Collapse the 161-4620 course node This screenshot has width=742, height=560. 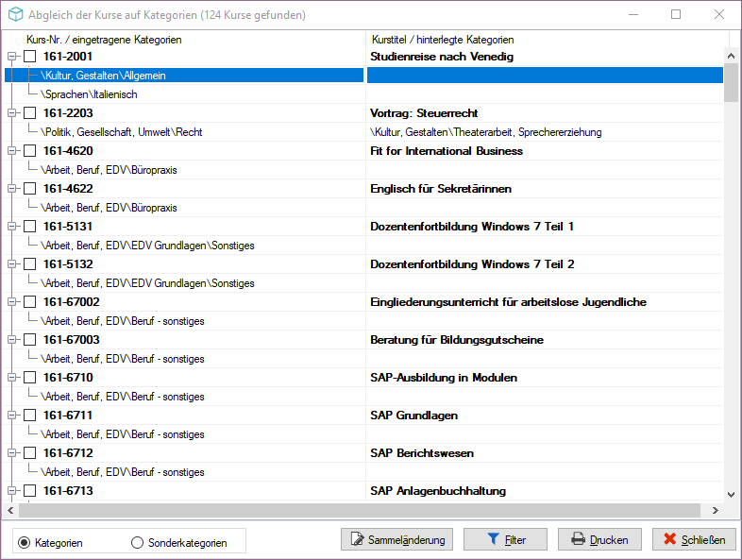tap(12, 151)
